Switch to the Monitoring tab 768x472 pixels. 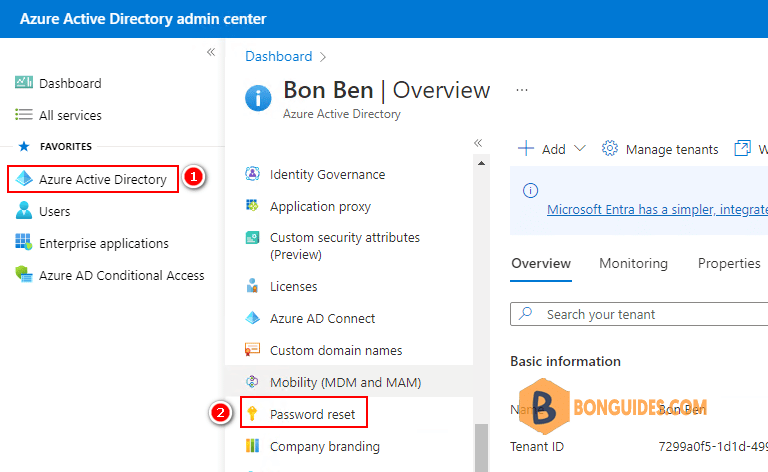[633, 263]
